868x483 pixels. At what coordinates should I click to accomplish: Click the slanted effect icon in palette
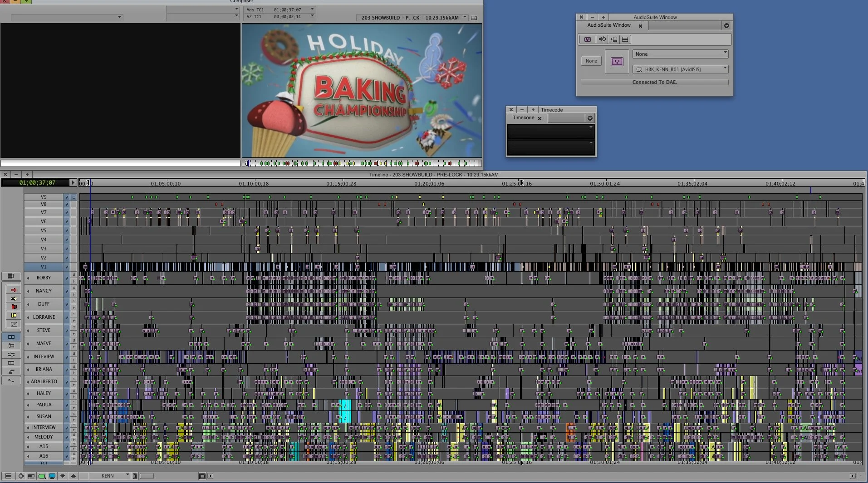tap(11, 371)
